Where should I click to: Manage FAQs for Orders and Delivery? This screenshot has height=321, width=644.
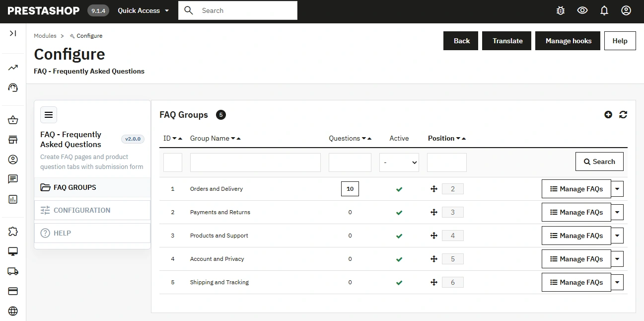tap(576, 189)
